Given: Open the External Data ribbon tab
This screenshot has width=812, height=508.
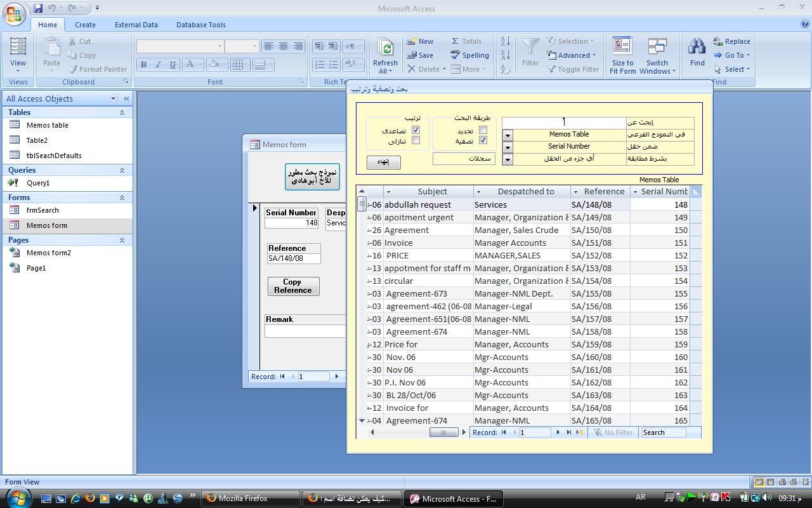Looking at the screenshot, I should (x=136, y=25).
